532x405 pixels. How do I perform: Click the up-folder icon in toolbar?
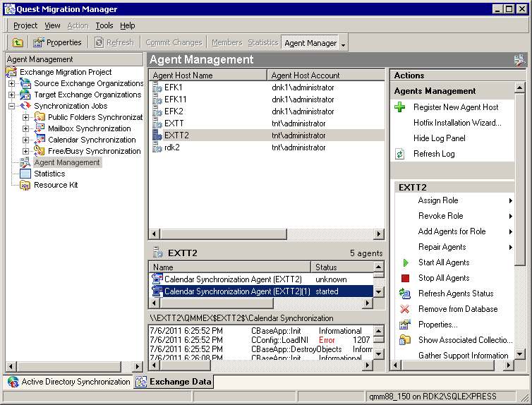point(18,43)
